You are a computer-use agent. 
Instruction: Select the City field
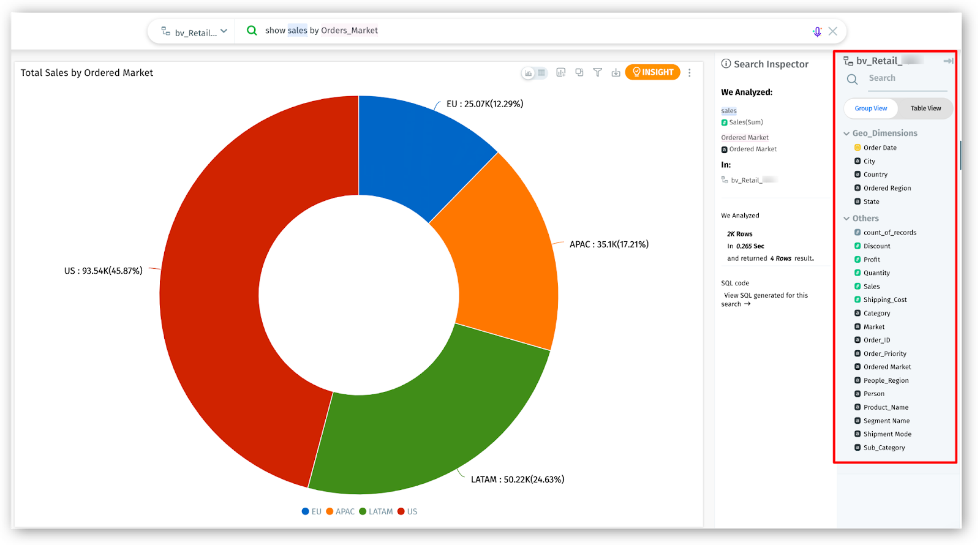click(869, 161)
